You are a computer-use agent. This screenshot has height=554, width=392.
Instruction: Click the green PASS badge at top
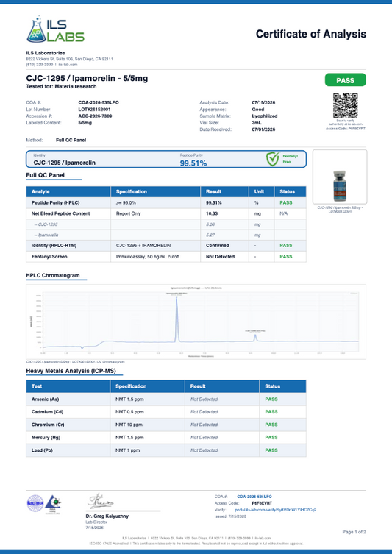(x=345, y=80)
